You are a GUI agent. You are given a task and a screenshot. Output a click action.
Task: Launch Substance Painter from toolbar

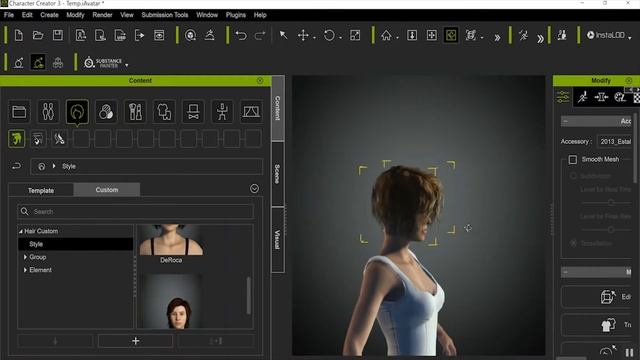tap(103, 63)
